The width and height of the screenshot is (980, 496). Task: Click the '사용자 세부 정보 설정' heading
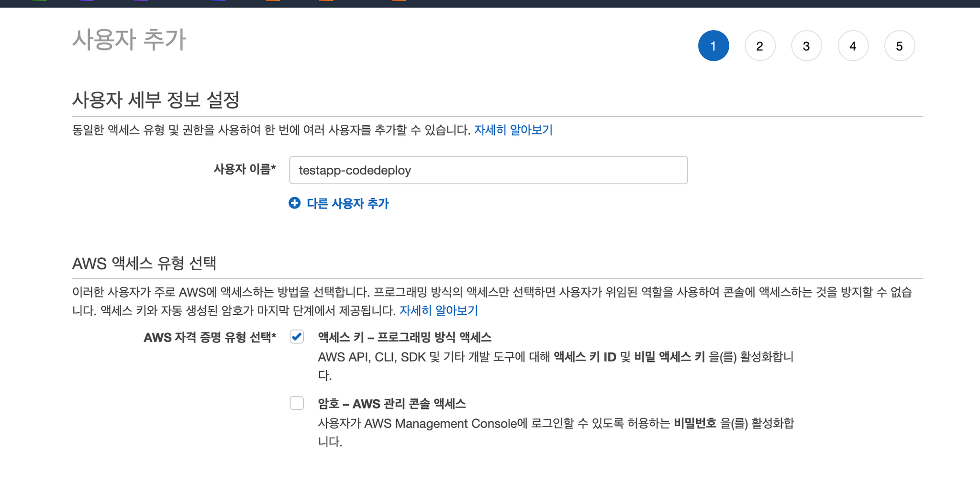pyautogui.click(x=156, y=99)
